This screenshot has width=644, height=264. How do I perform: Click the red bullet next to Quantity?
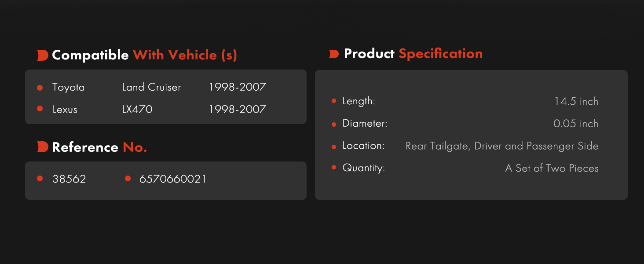[334, 168]
